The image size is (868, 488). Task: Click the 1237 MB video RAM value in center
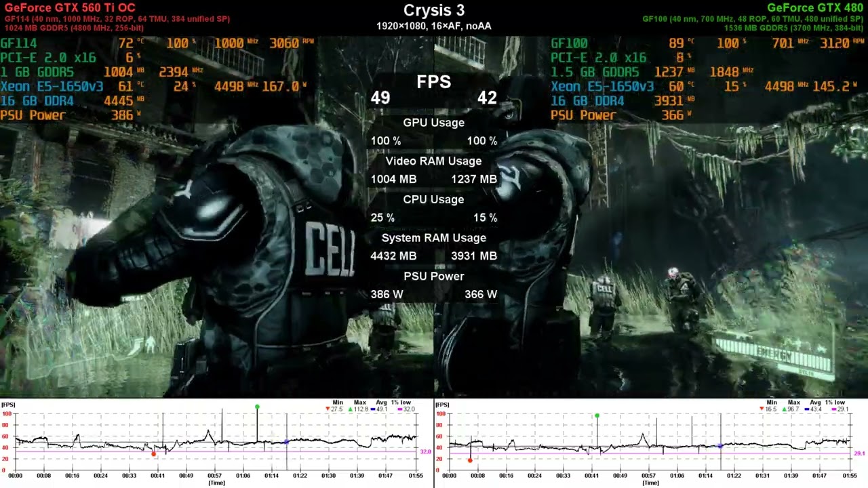[x=474, y=180]
